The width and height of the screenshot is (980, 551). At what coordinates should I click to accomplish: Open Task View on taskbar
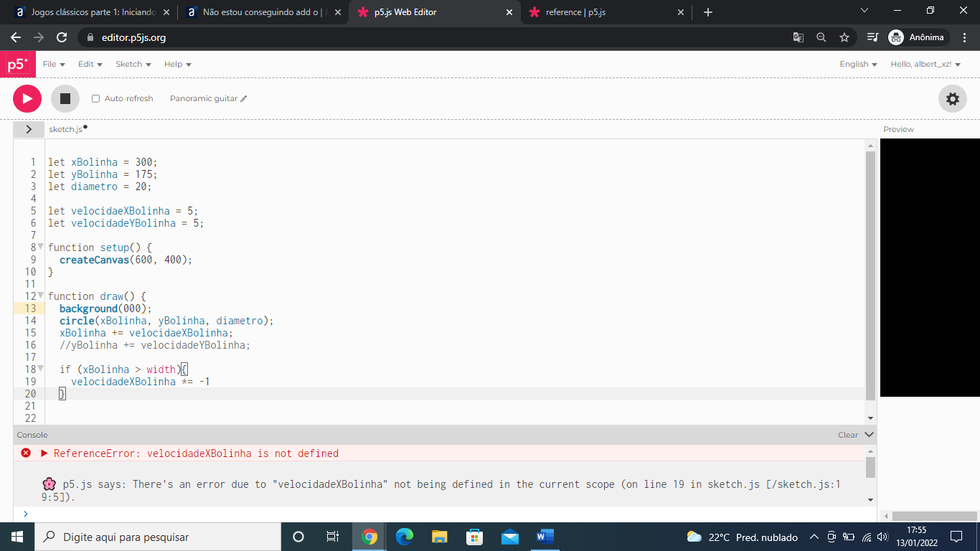pyautogui.click(x=333, y=537)
